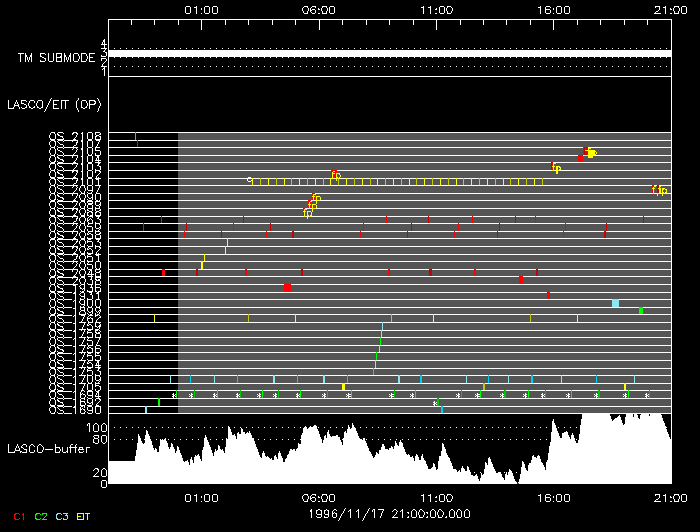Click the red C1 legend label
The width and height of the screenshot is (700, 532).
pyautogui.click(x=18, y=516)
